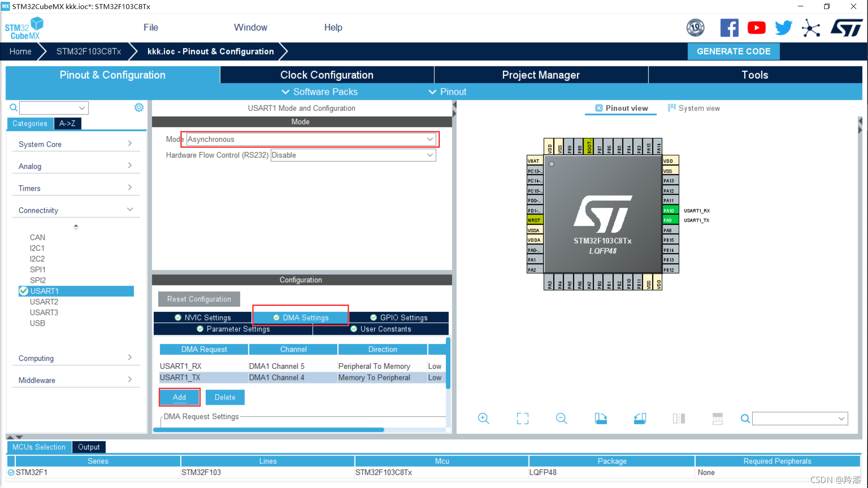Click Delete DMA request button
This screenshot has width=868, height=488.
point(225,397)
